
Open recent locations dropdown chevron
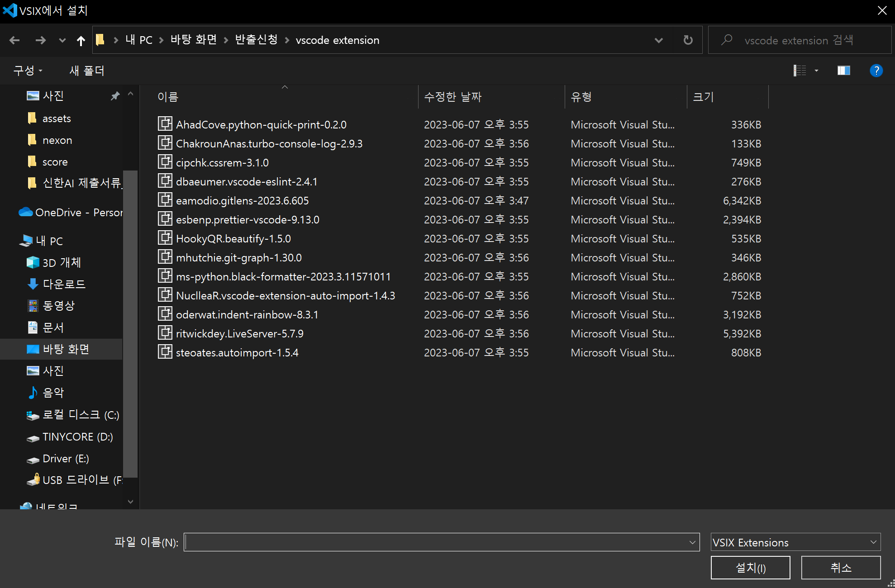coord(62,40)
